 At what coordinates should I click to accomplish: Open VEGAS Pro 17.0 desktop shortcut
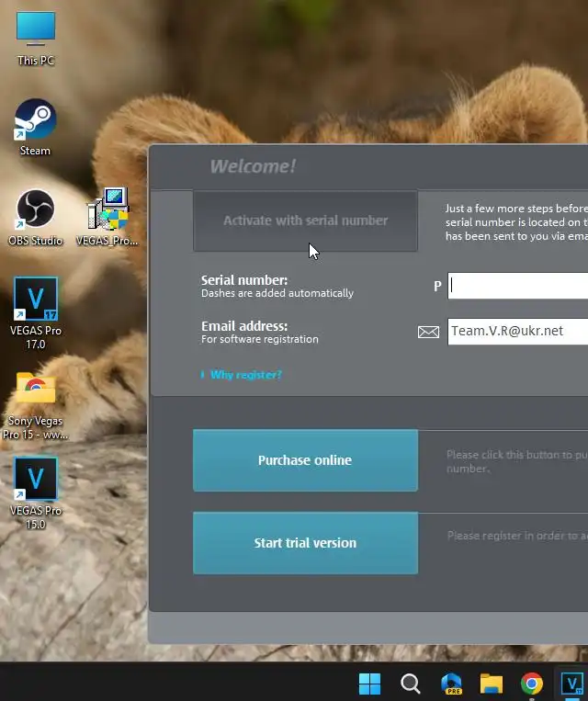click(35, 313)
